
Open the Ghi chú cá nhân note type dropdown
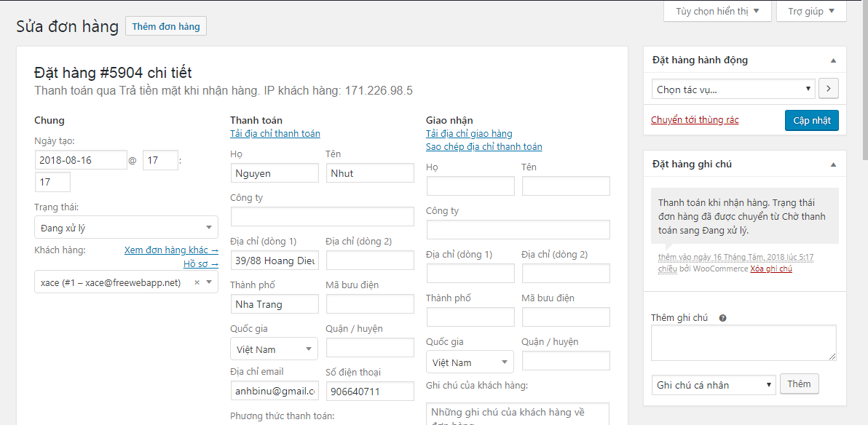713,385
